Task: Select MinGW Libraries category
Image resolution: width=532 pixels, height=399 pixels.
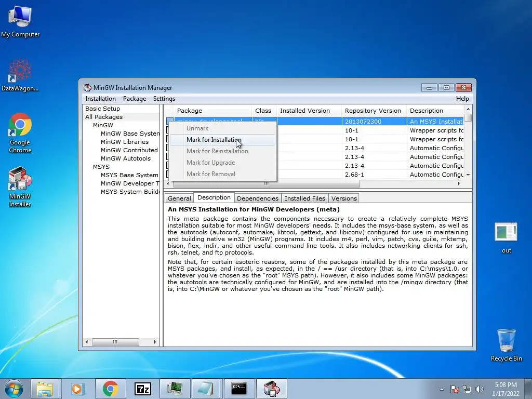Action: (x=125, y=142)
